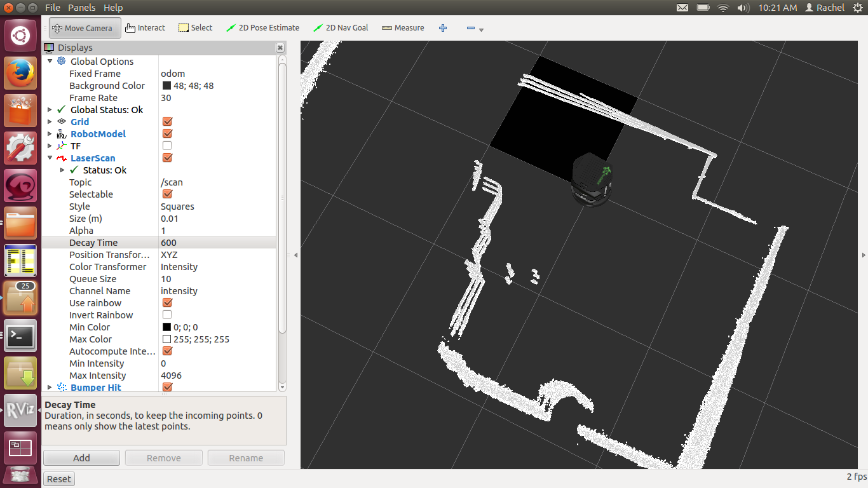Click the Displays panel vertical scrollbar
This screenshot has height=488, width=868.
[282, 197]
